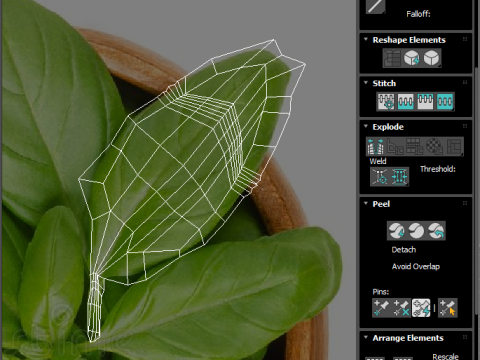Click the Stitch rollout grip handle
Screen dimensions: 480x360
point(465,83)
